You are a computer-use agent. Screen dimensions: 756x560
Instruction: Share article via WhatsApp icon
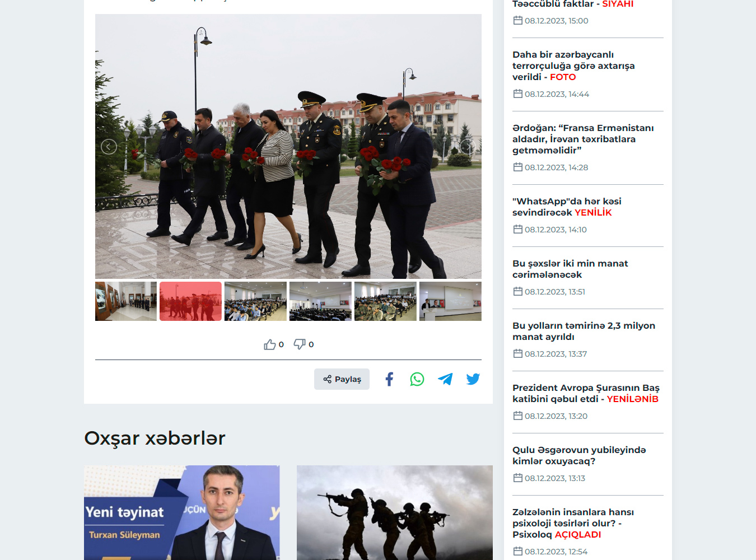tap(417, 379)
